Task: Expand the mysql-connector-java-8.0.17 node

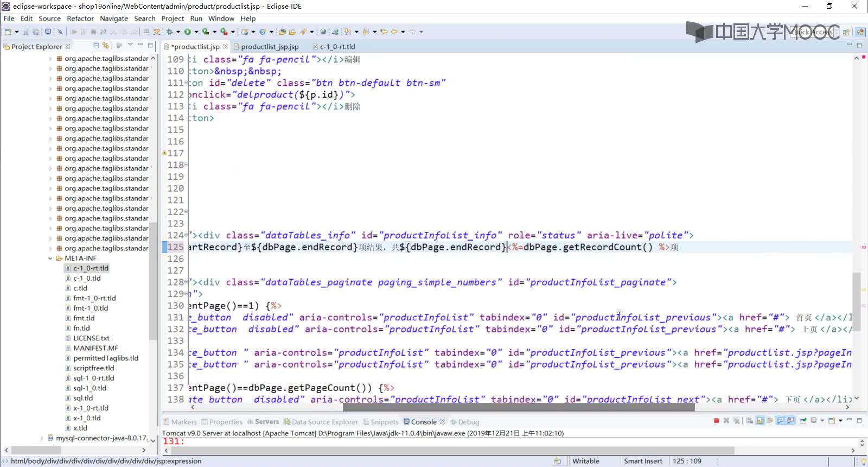Action: click(x=42, y=438)
